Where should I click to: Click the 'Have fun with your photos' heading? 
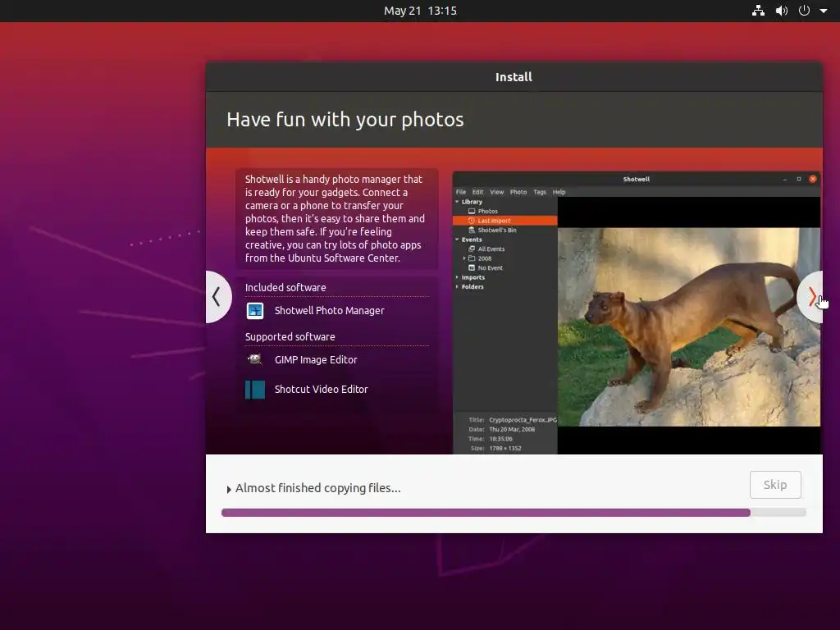(345, 120)
